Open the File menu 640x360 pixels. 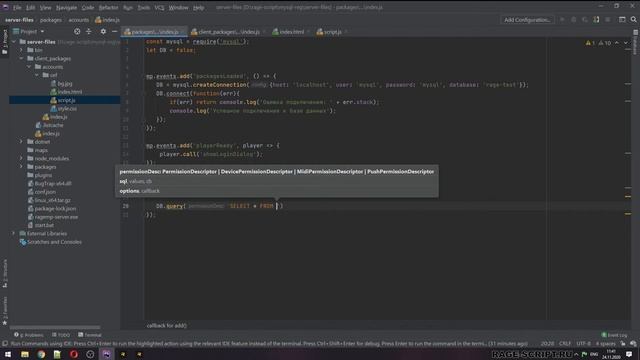tap(17, 7)
